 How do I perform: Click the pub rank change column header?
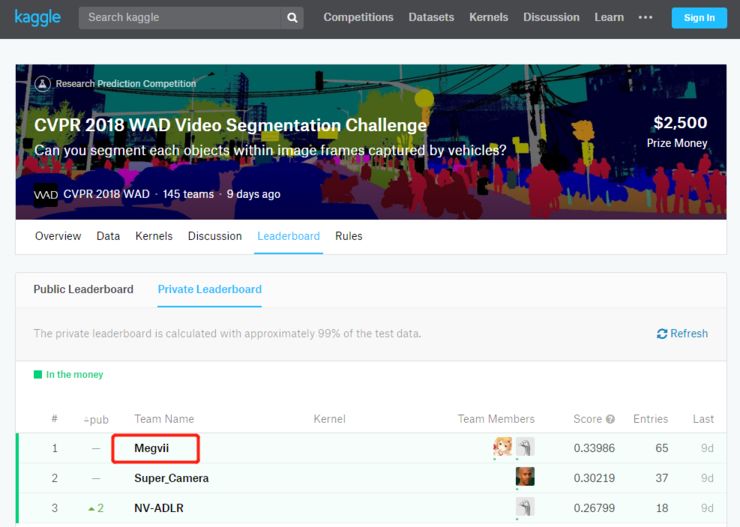(96, 419)
